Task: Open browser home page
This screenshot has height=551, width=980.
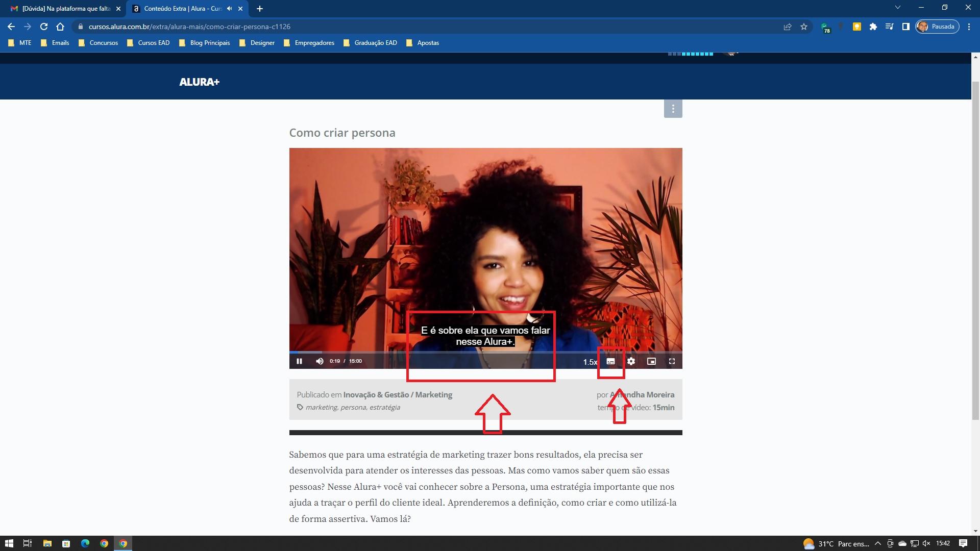Action: click(60, 27)
